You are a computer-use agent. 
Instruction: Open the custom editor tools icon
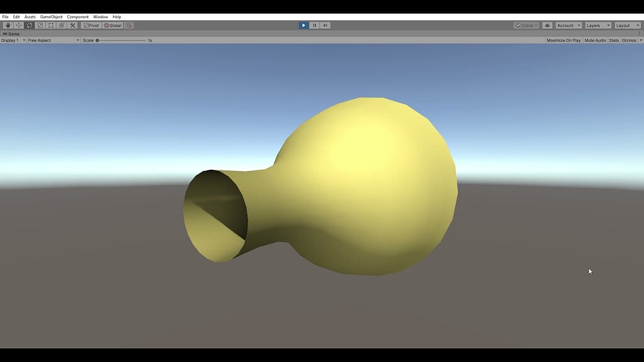pos(72,25)
